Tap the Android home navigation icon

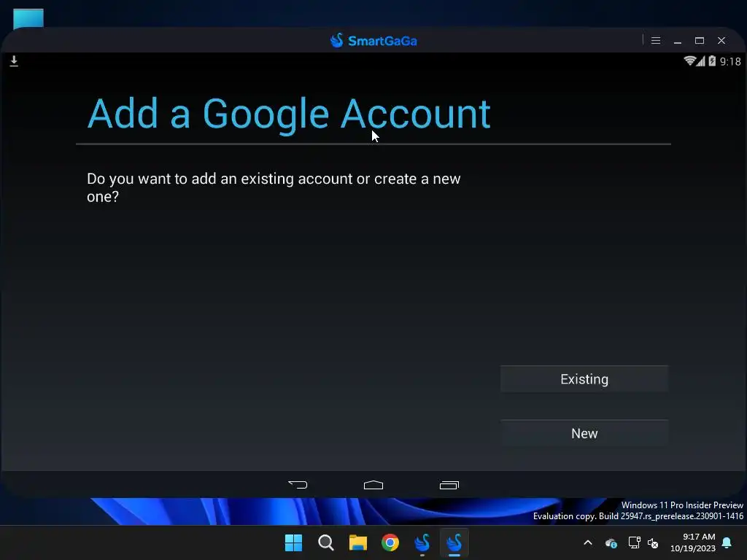pyautogui.click(x=373, y=485)
